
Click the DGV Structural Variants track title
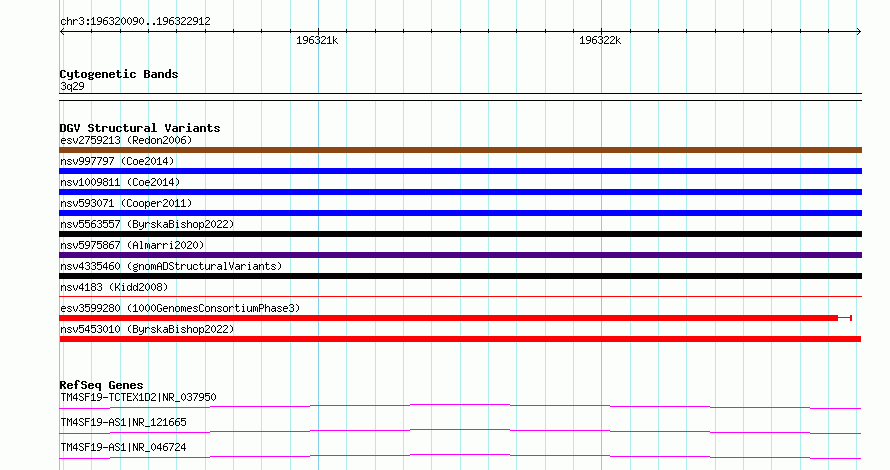pyautogui.click(x=140, y=128)
